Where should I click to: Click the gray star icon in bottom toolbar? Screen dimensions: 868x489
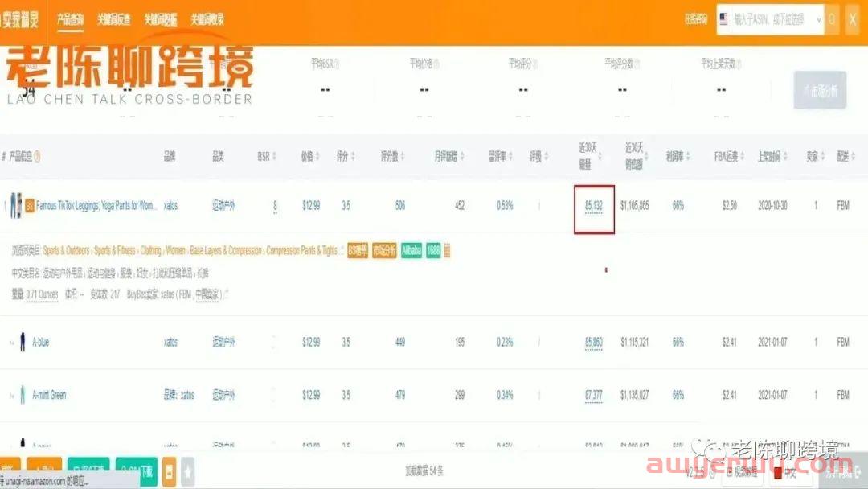pos(187,472)
